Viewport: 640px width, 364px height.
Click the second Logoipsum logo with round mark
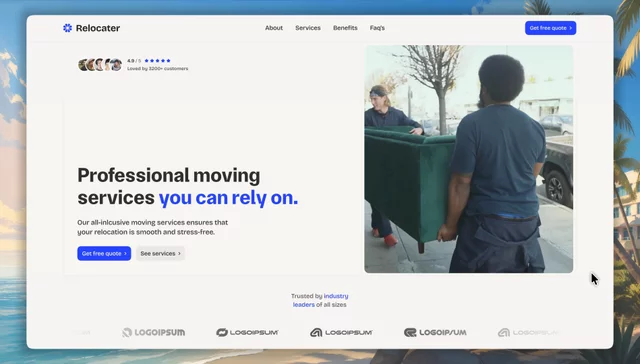tap(247, 333)
